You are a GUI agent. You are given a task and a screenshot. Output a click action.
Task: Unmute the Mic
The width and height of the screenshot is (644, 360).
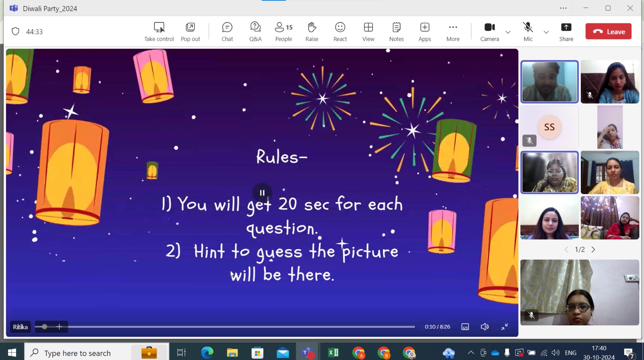(528, 32)
